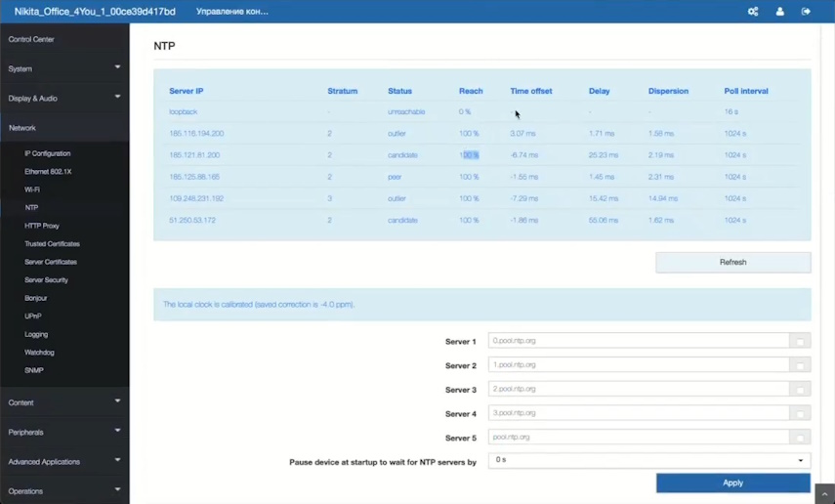Expand the Peripherals sidebar section
The height and width of the screenshot is (504, 835).
coord(64,432)
